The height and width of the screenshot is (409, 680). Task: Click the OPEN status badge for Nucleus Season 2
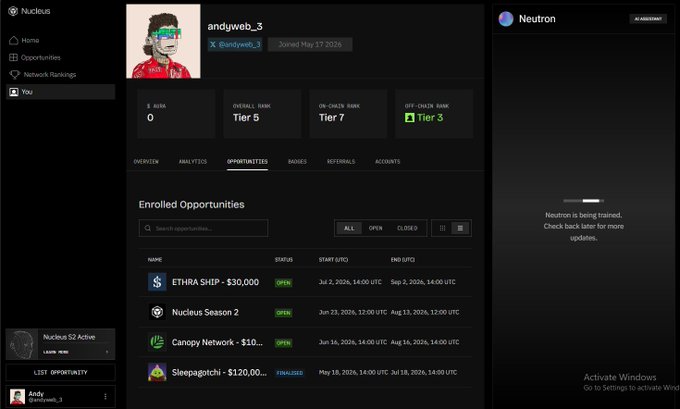(283, 313)
